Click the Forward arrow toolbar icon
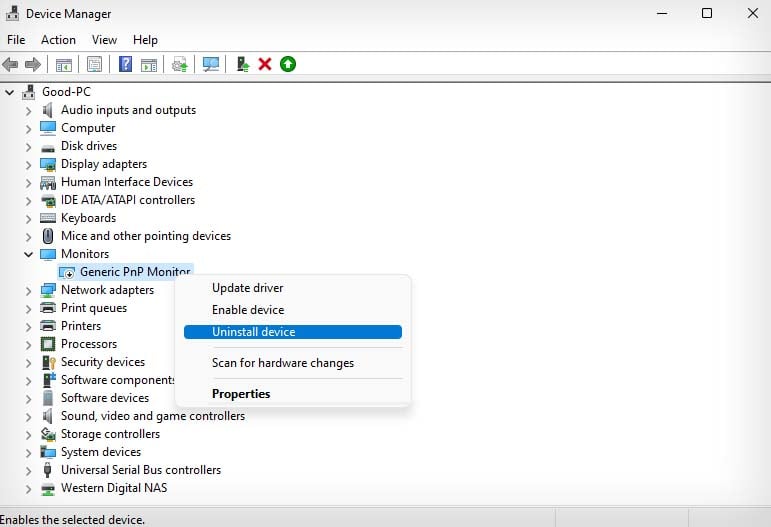This screenshot has height=527, width=771. [x=33, y=64]
